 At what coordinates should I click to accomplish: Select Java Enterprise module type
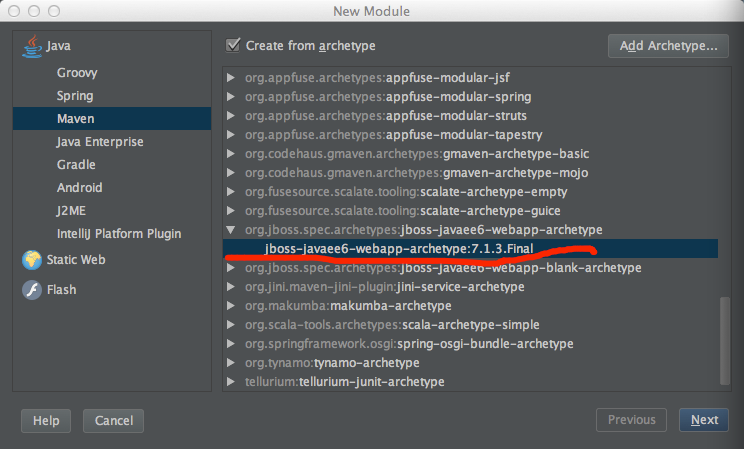(100, 141)
